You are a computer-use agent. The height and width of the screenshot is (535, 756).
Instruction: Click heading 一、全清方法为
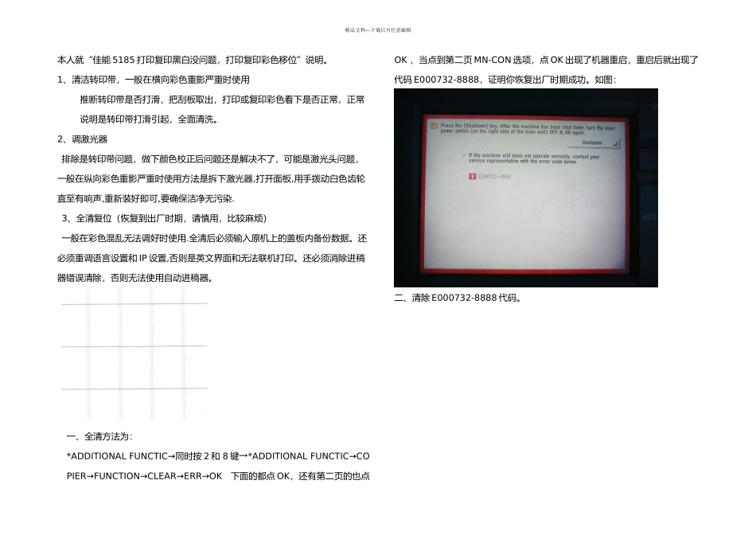coord(99,436)
